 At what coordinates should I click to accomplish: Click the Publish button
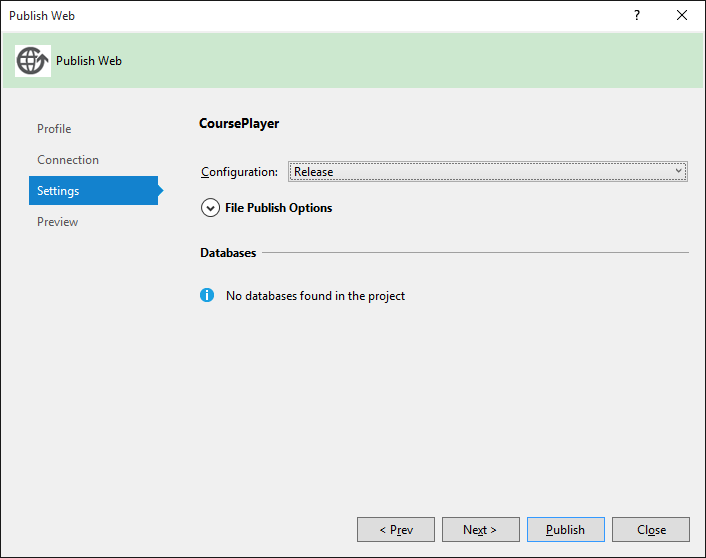(566, 530)
